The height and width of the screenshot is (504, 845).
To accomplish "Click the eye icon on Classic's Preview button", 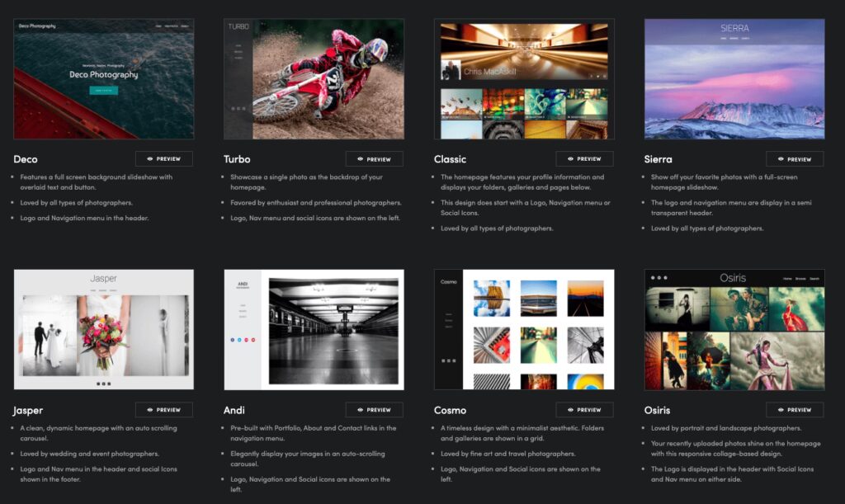I will pyautogui.click(x=571, y=159).
